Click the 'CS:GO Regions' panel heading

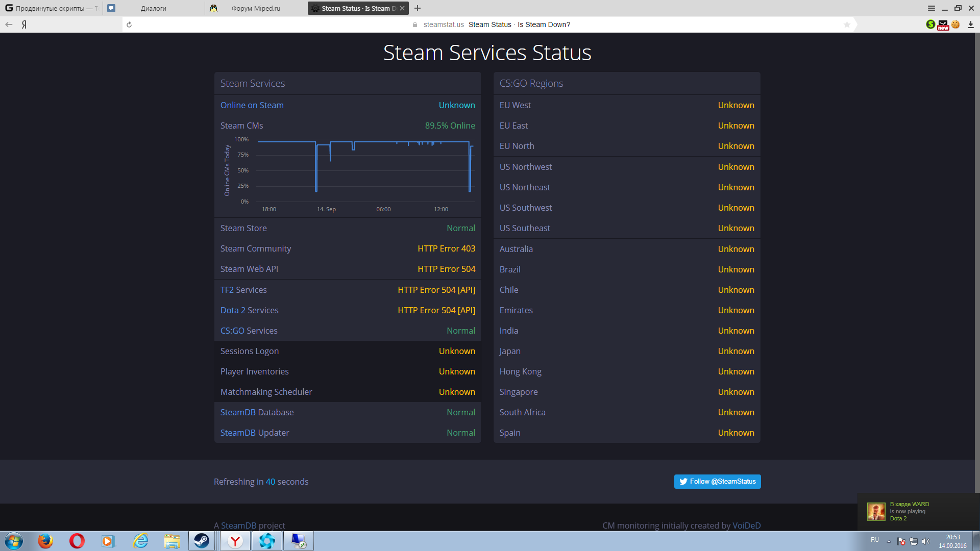[x=531, y=83]
